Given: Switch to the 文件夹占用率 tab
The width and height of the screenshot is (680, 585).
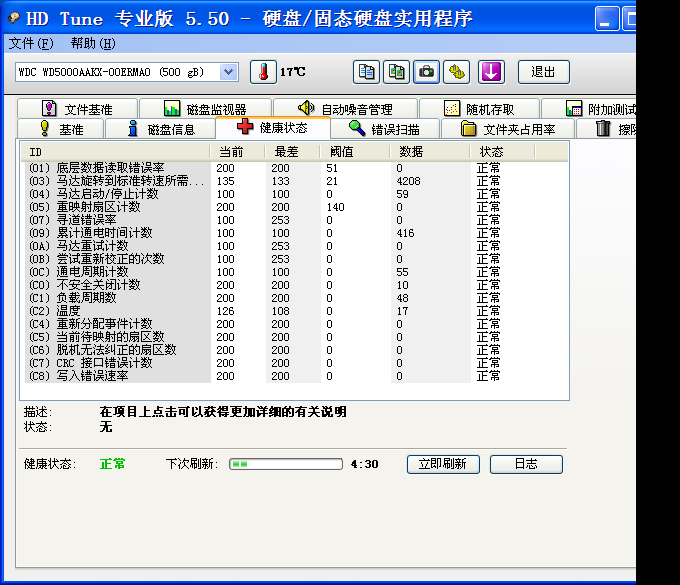Looking at the screenshot, I should [508, 129].
